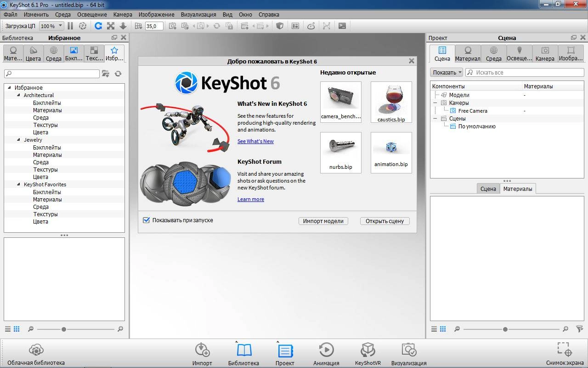Follow the See What's New link

point(255,141)
